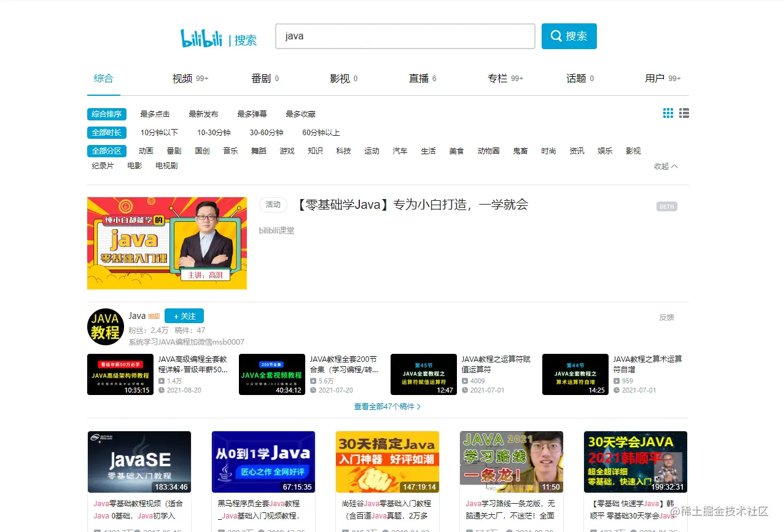Filter by 动物圈 category

(x=488, y=151)
